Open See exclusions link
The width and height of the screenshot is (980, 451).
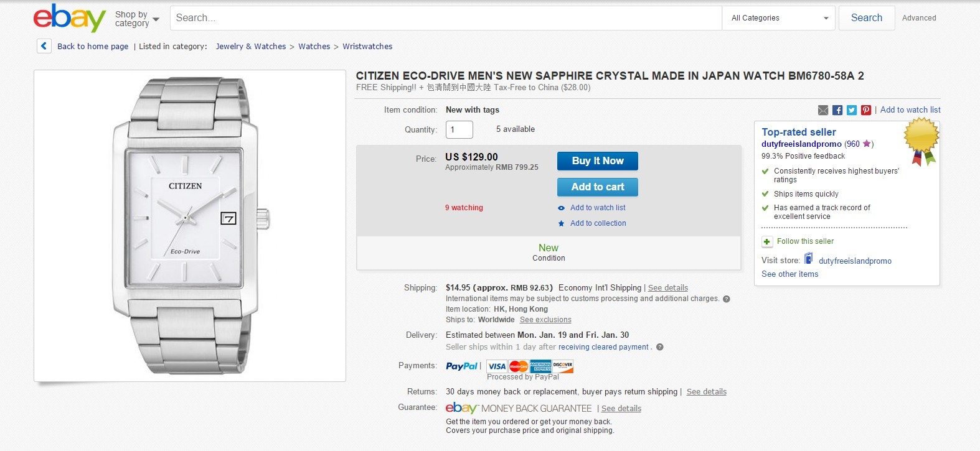tap(545, 320)
